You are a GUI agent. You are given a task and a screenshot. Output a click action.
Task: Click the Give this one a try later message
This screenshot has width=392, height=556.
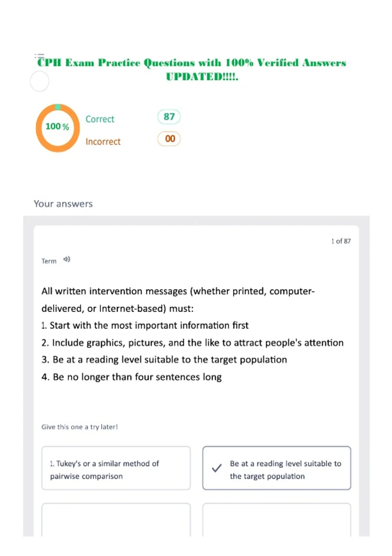(79, 427)
